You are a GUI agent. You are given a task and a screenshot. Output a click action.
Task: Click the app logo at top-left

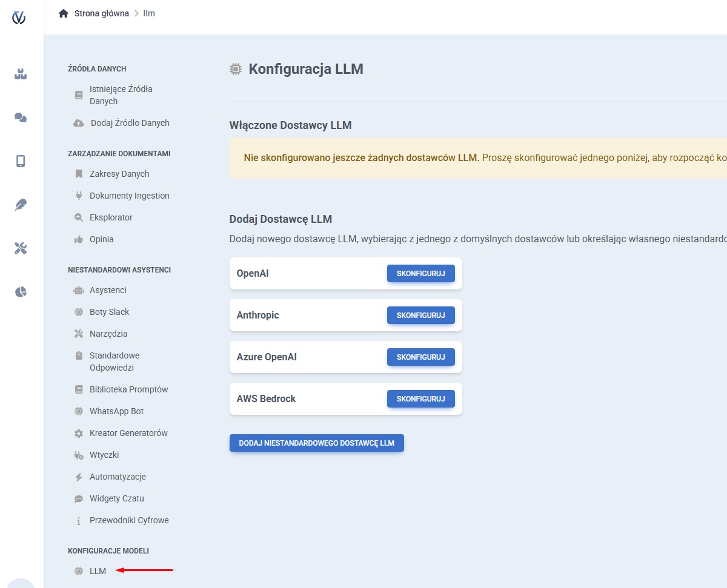coord(19,18)
